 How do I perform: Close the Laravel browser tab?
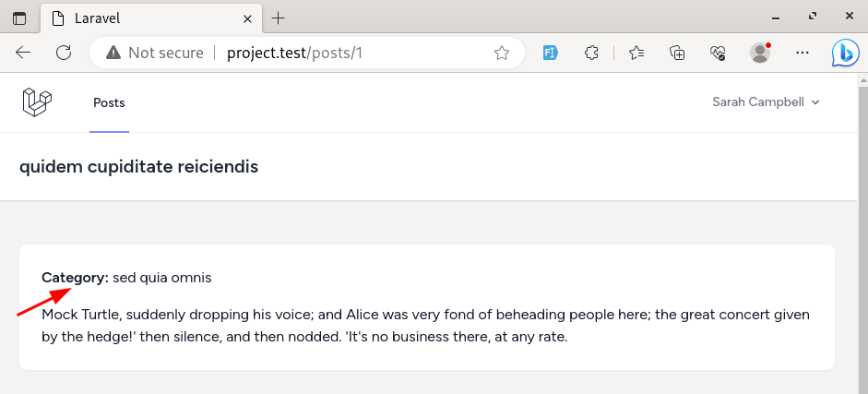(x=247, y=18)
